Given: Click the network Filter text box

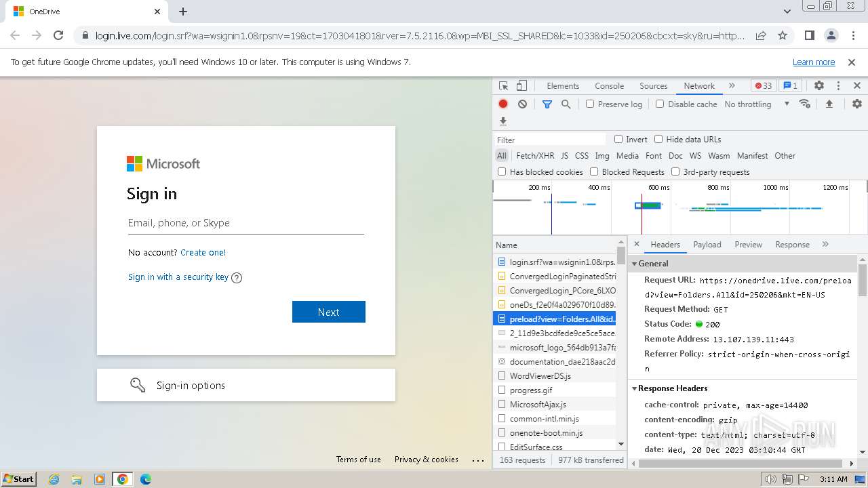Looking at the screenshot, I should (x=551, y=140).
